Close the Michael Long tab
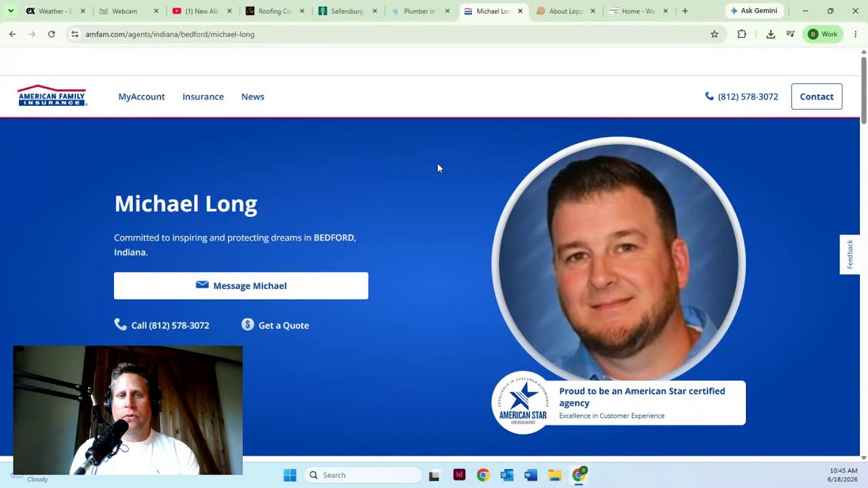 [520, 11]
